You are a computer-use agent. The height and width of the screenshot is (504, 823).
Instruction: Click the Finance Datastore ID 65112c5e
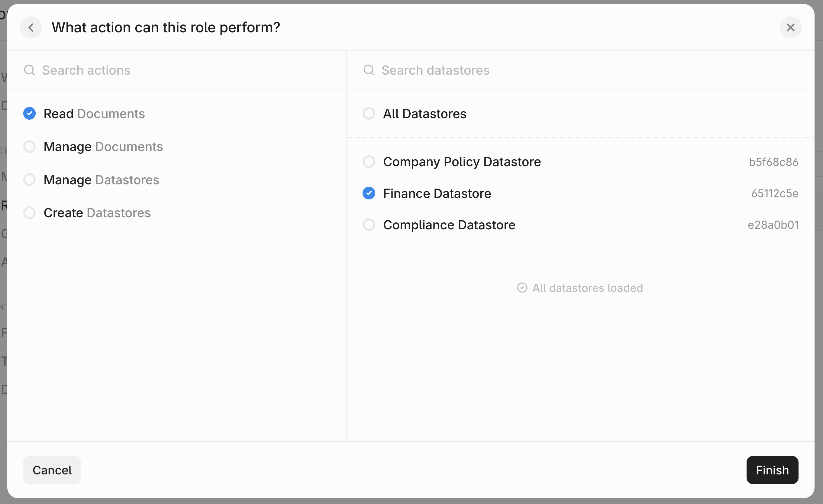[x=775, y=193]
